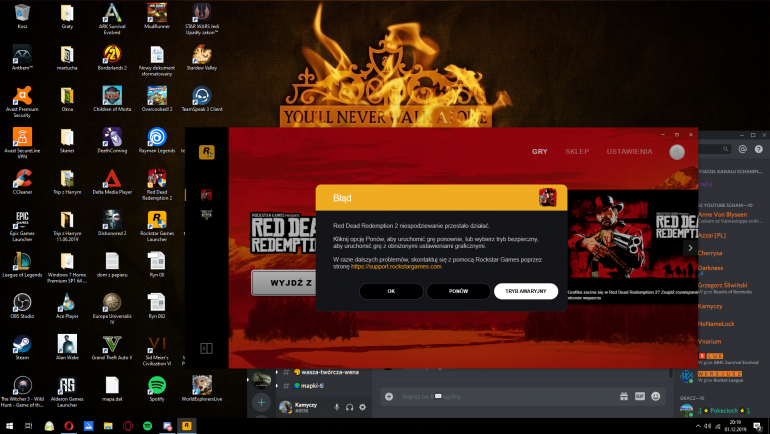
Task: Open USTAWIENIA tab in Rockstar launcher
Action: pos(629,152)
